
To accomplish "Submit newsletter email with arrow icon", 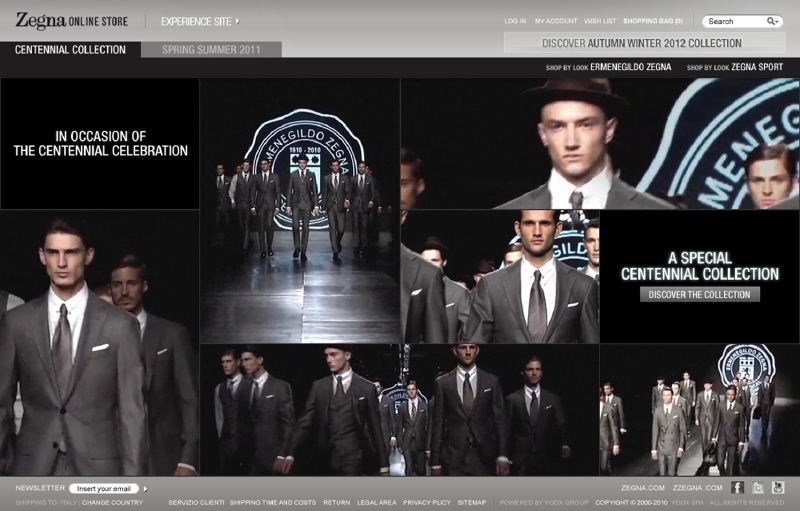I will [145, 489].
